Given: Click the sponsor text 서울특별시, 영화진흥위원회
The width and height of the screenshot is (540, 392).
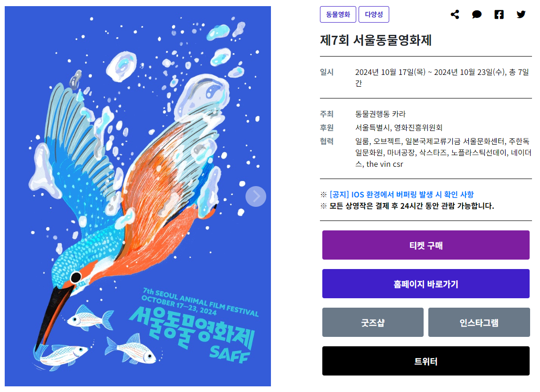Looking at the screenshot, I should click(x=399, y=128).
